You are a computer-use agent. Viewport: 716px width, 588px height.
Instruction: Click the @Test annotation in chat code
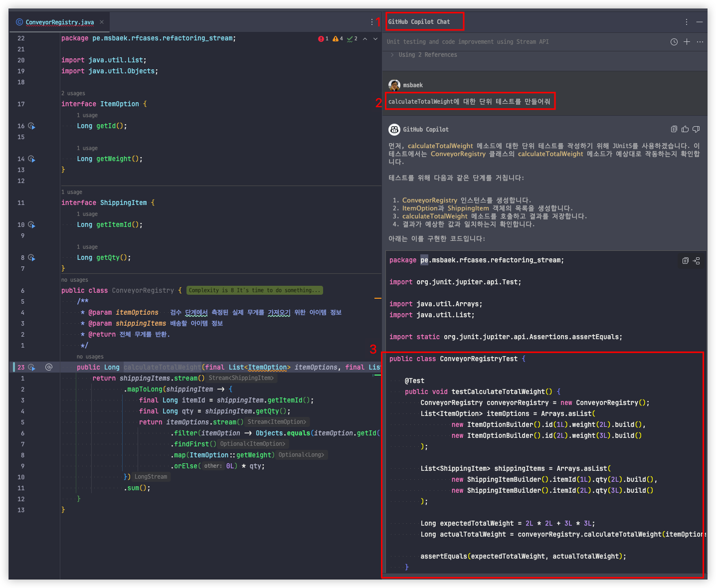click(415, 381)
